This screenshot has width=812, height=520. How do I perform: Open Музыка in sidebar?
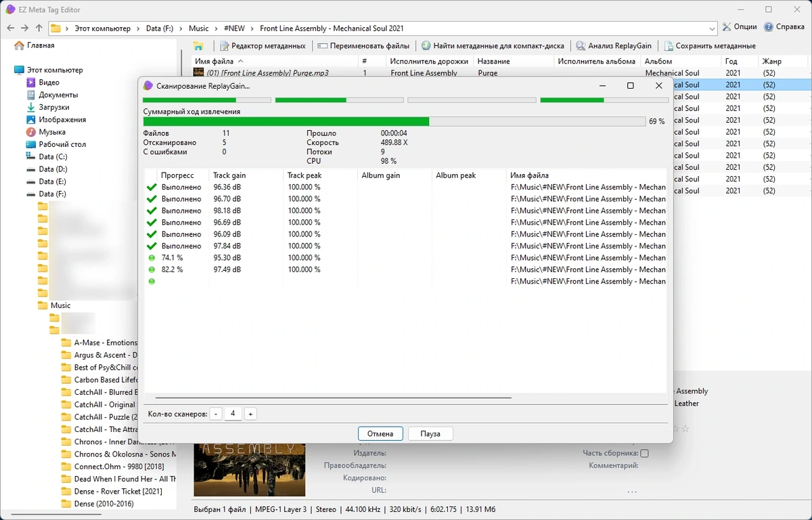pos(46,132)
